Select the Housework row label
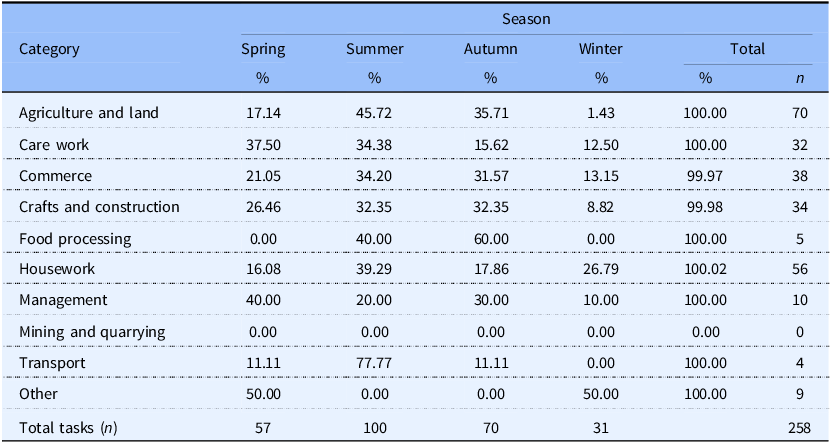This screenshot has height=443, width=831. pyautogui.click(x=57, y=269)
